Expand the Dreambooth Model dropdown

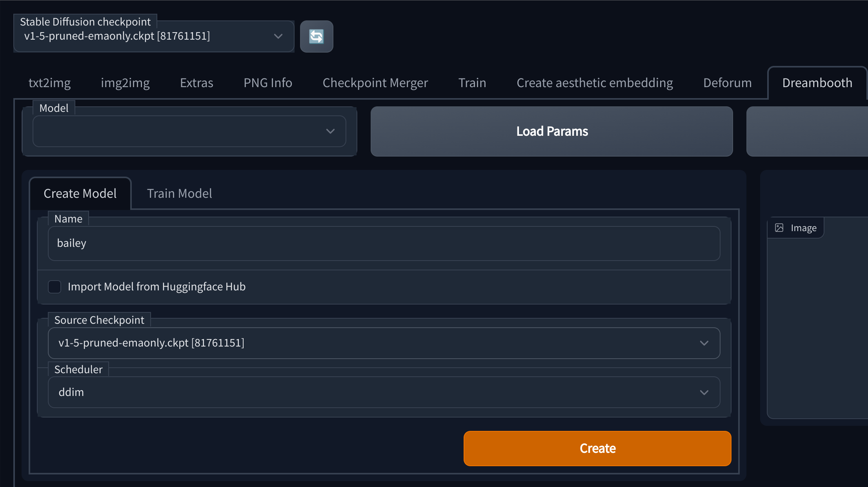click(189, 131)
